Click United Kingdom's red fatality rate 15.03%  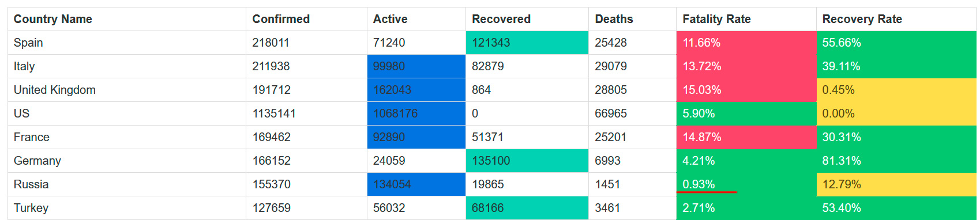click(x=746, y=90)
